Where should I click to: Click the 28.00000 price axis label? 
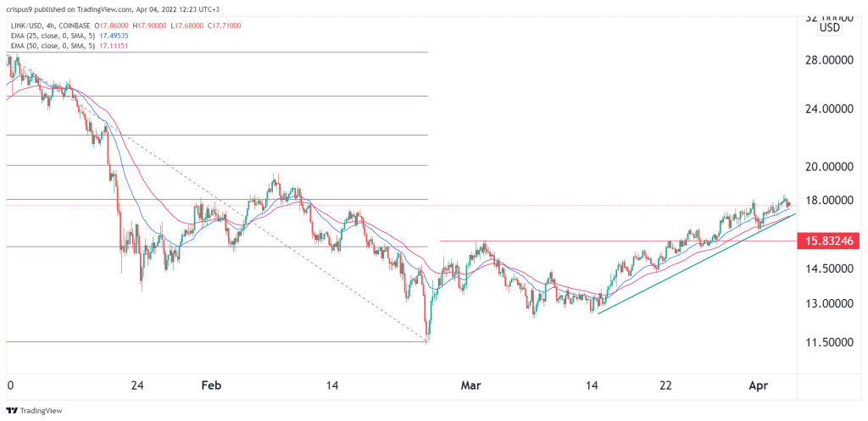click(x=831, y=60)
